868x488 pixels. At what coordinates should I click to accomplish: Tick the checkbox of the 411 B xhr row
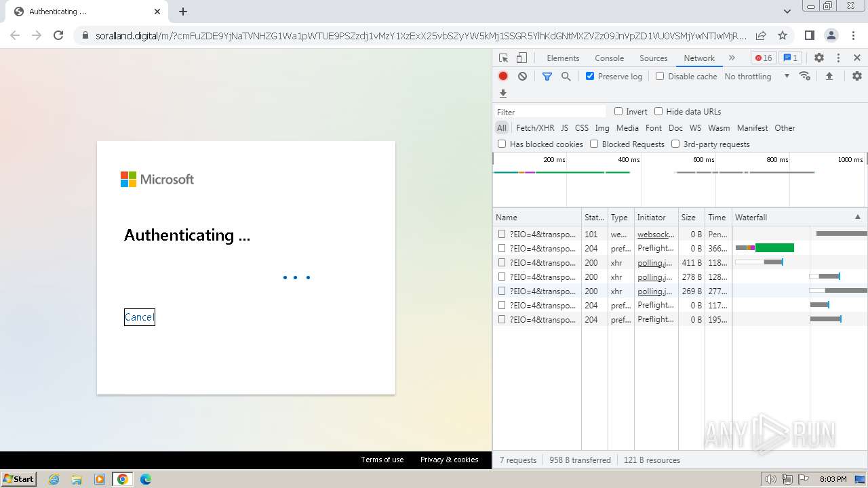pos(502,262)
